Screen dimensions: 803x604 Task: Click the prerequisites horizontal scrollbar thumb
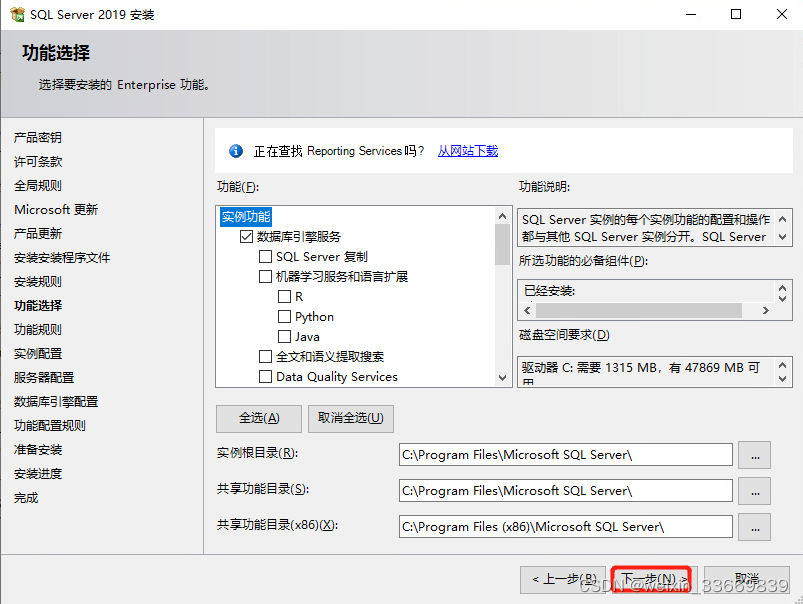(x=639, y=310)
